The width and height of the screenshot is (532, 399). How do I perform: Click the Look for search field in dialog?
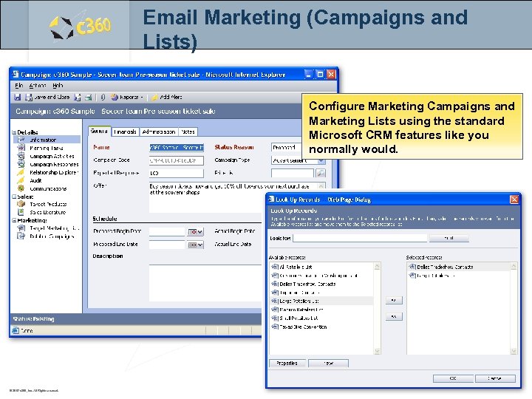pos(360,238)
